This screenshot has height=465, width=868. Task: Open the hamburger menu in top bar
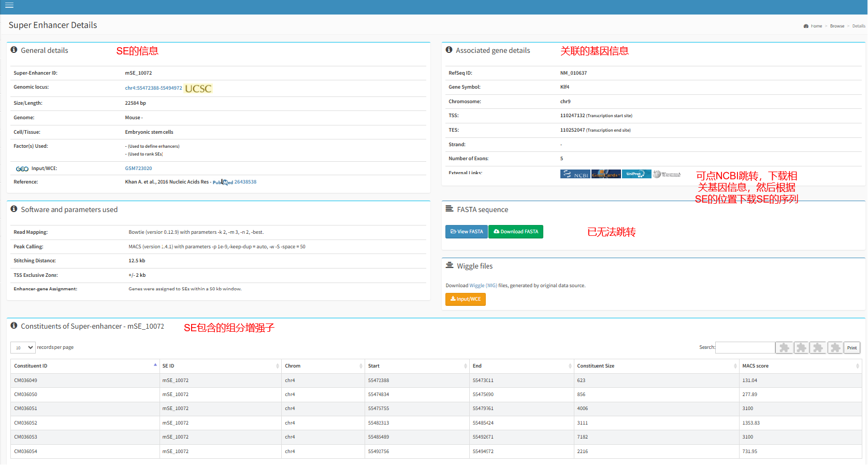(9, 5)
